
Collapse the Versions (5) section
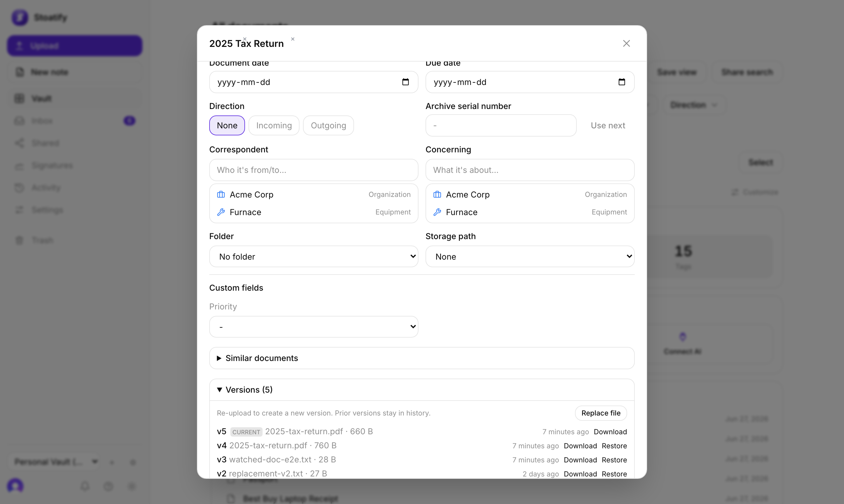click(421, 389)
